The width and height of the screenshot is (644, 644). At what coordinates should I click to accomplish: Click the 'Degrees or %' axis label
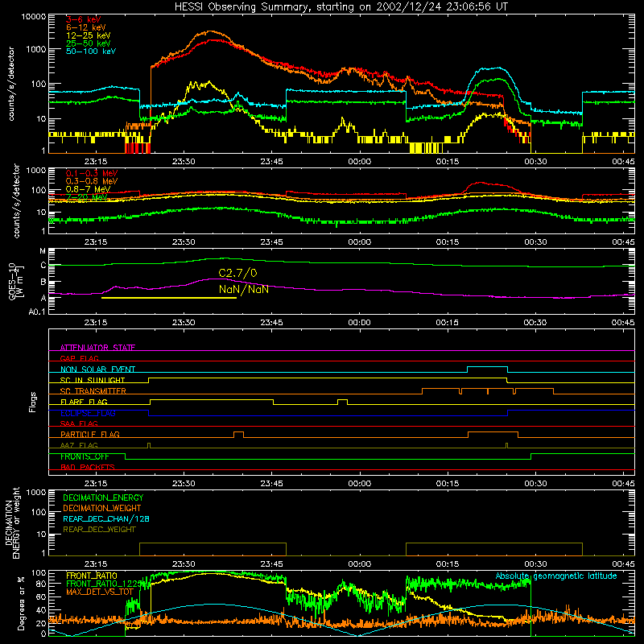[21, 603]
